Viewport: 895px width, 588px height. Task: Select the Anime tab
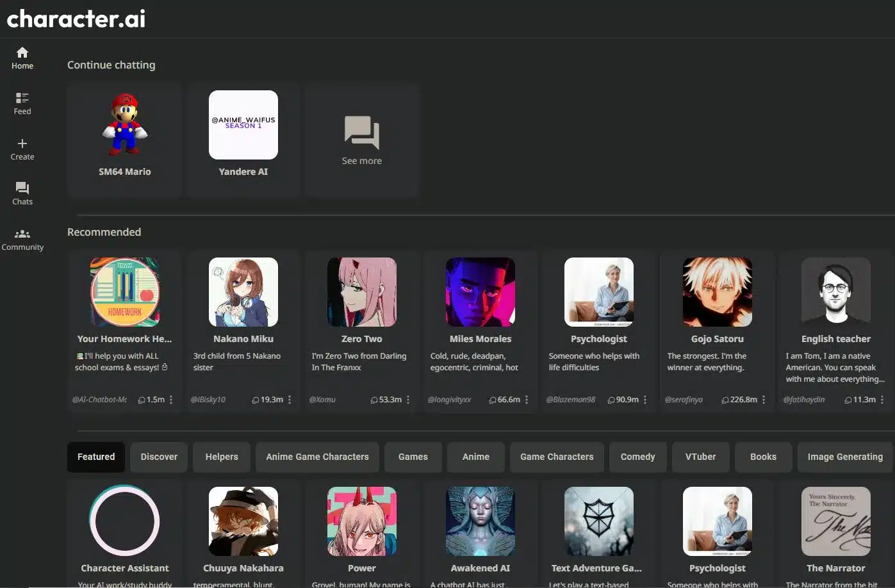click(x=476, y=457)
